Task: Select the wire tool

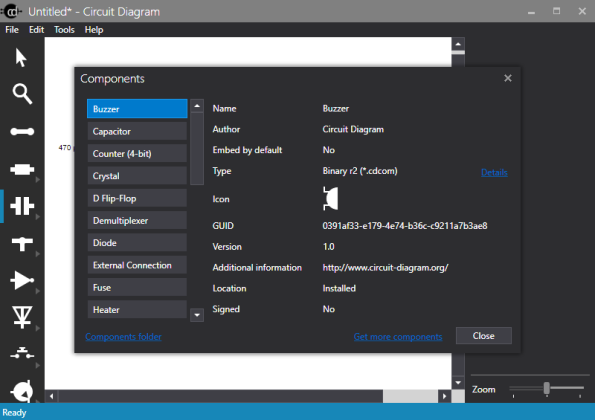Action: pos(22,132)
